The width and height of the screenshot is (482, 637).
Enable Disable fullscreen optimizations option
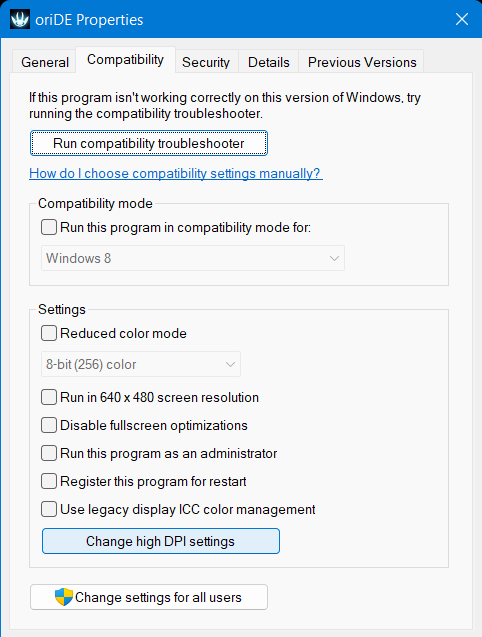coord(49,425)
